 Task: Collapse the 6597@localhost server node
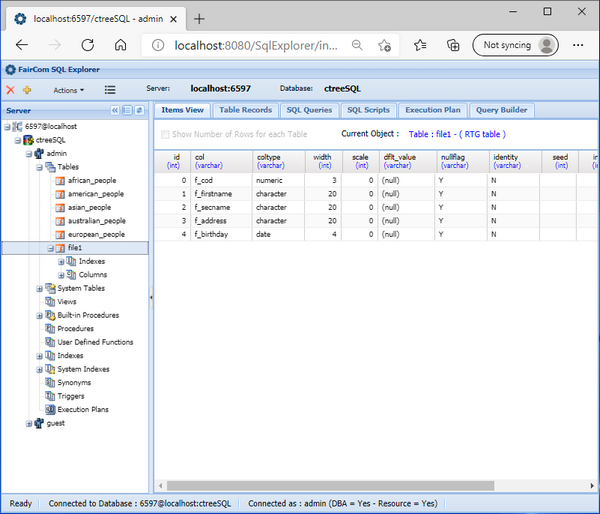pyautogui.click(x=7, y=127)
